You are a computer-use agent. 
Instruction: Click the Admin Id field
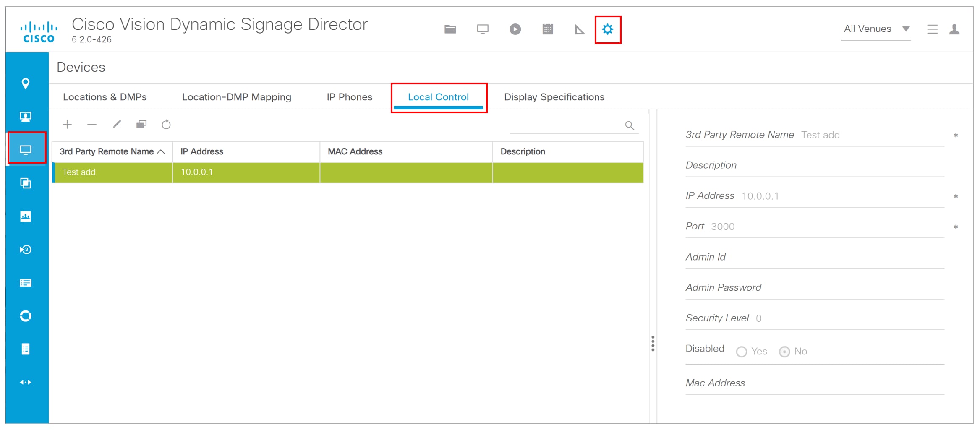point(815,257)
